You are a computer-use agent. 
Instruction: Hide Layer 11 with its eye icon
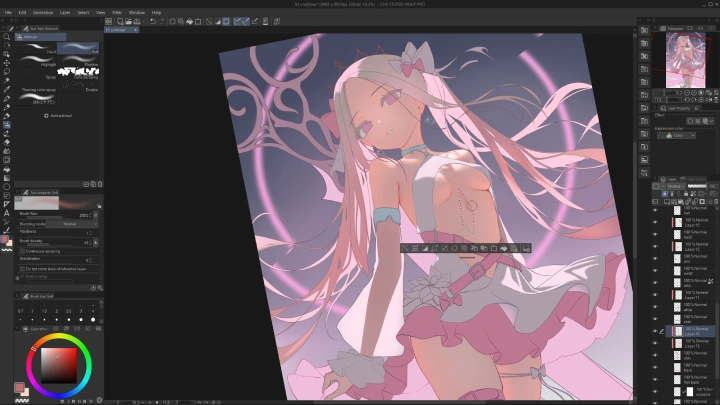pyautogui.click(x=655, y=295)
